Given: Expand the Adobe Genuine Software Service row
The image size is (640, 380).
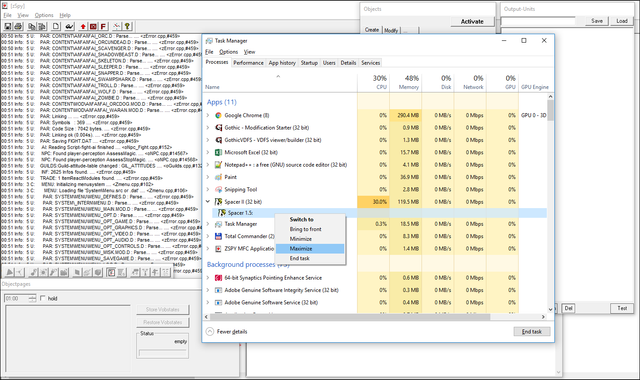Looking at the screenshot, I should pos(208,302).
